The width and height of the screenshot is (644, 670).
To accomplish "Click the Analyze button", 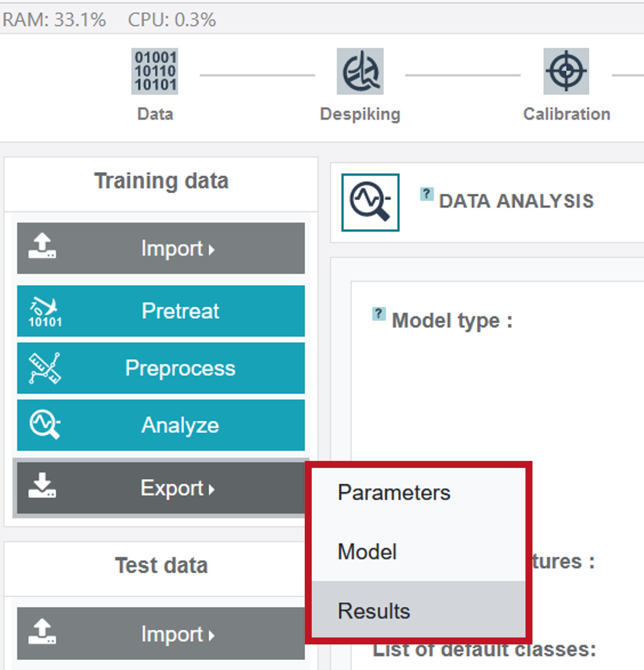I will (161, 425).
